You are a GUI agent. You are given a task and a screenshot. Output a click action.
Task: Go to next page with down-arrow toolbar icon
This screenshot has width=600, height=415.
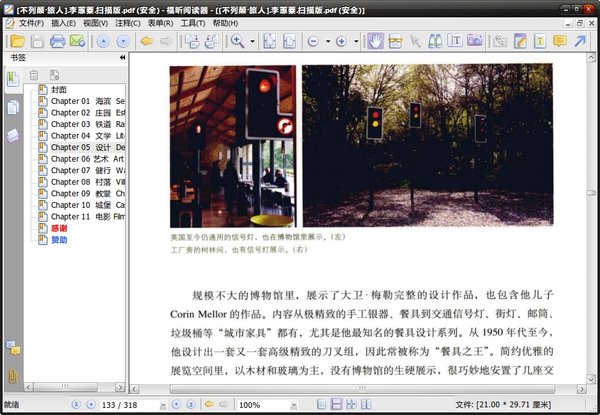coord(123,41)
